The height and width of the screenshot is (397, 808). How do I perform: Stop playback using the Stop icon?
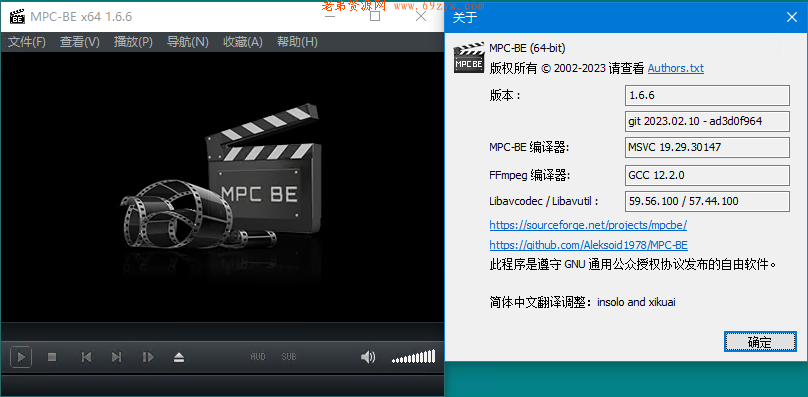point(52,357)
